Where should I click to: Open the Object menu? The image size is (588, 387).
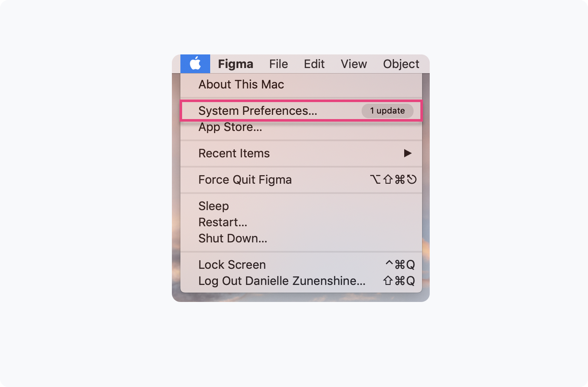[x=401, y=64]
